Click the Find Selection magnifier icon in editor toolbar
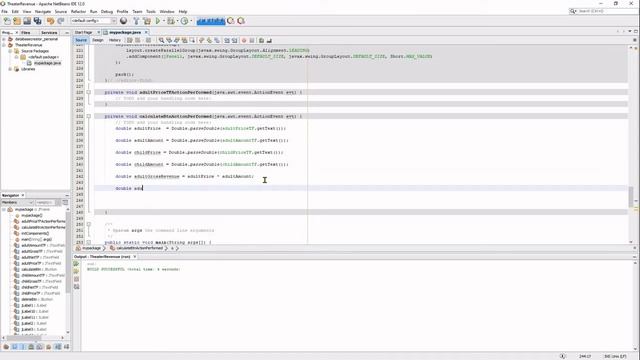640x360 pixels. tap(162, 40)
